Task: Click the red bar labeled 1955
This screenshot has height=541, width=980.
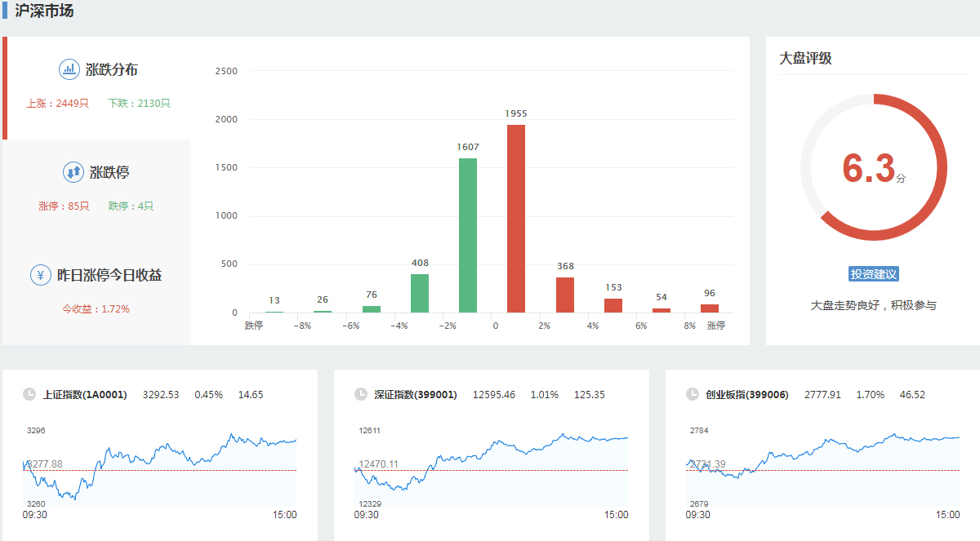Action: pos(516,219)
